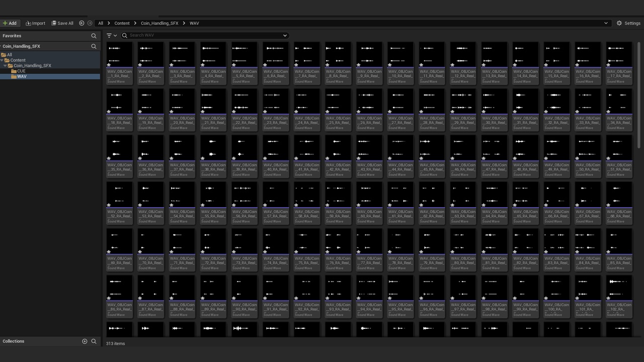Click the search icon in Collections bar
This screenshot has height=362, width=644.
pos(94,341)
